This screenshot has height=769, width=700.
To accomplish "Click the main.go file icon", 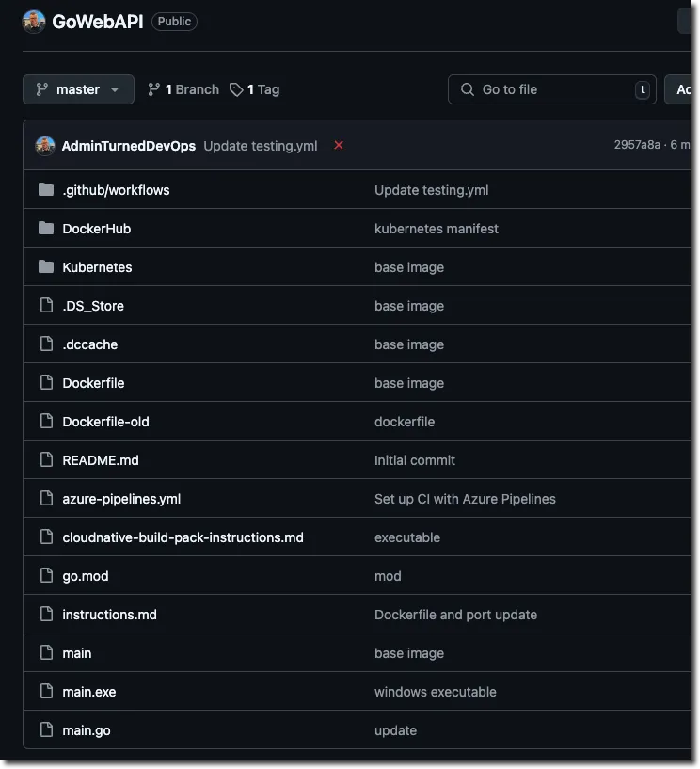I will (46, 730).
